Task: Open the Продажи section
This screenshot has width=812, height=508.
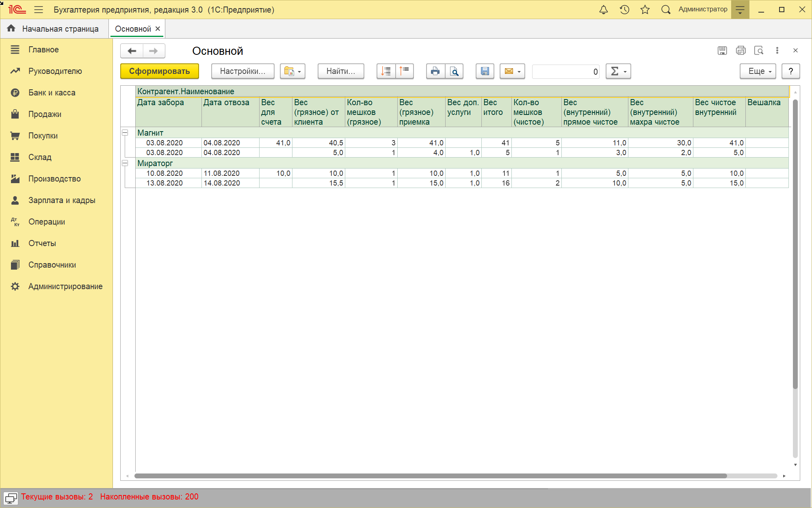Action: [45, 114]
